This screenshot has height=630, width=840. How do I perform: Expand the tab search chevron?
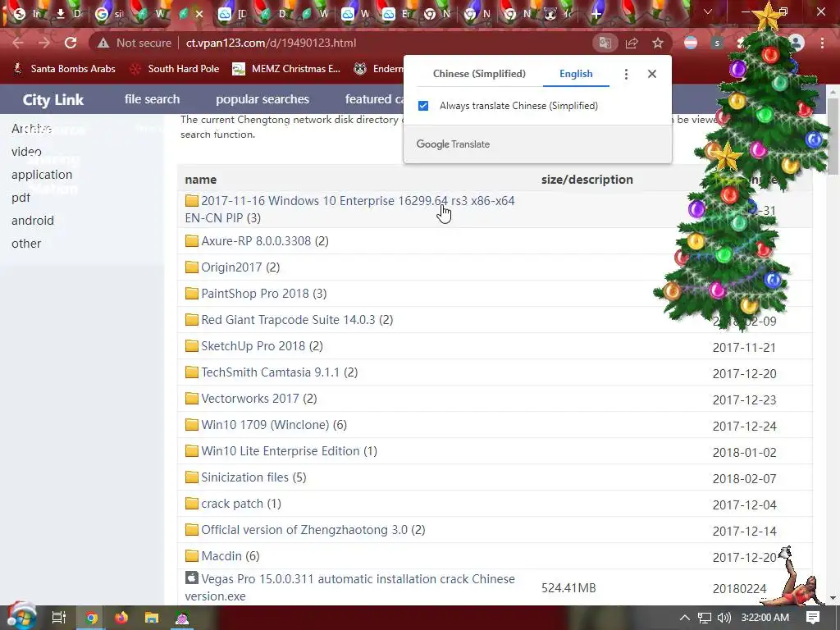(708, 11)
